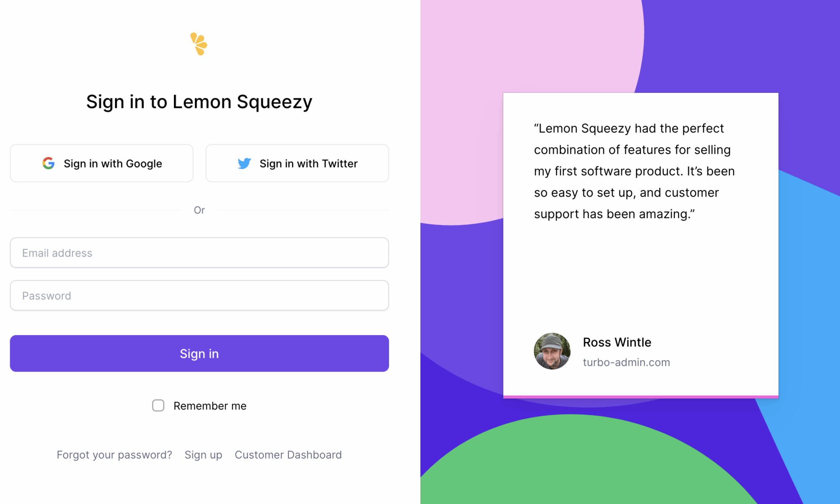Sign in with Google

[x=102, y=163]
